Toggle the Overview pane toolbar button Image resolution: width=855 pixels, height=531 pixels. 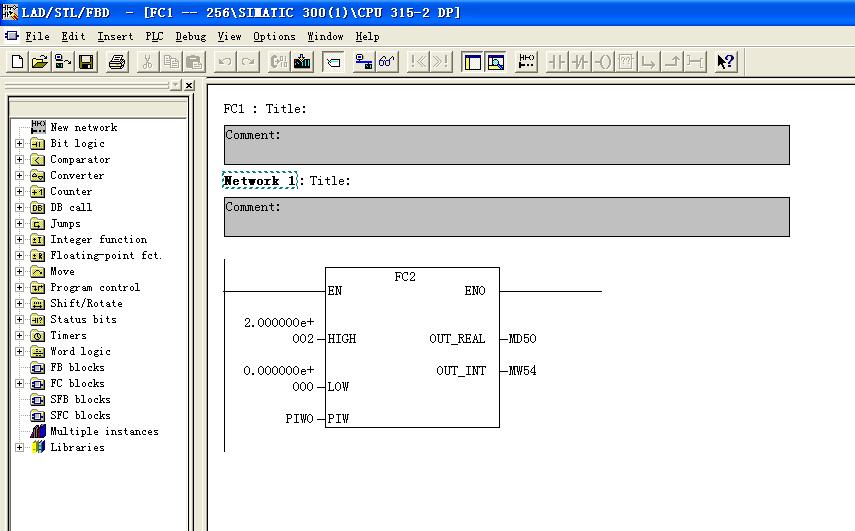pyautogui.click(x=472, y=62)
